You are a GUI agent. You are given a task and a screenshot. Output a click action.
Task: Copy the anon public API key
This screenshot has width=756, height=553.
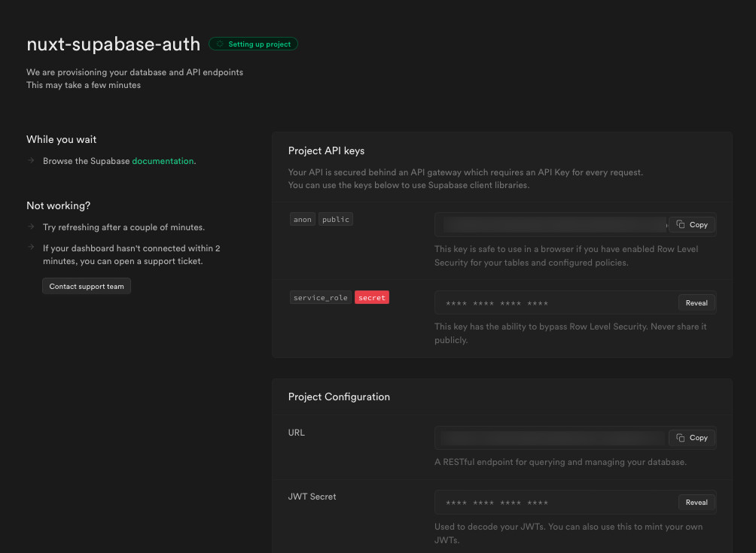690,224
